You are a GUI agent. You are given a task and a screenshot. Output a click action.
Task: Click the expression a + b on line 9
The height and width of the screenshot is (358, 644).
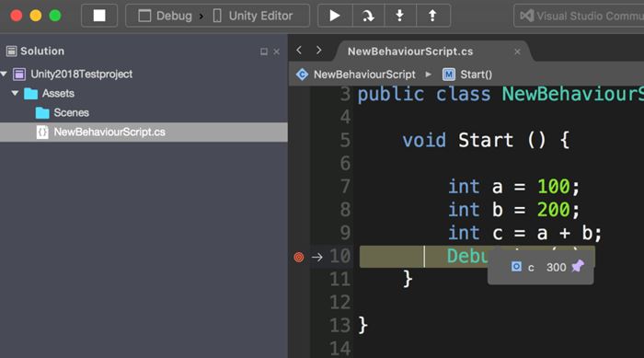pos(564,233)
